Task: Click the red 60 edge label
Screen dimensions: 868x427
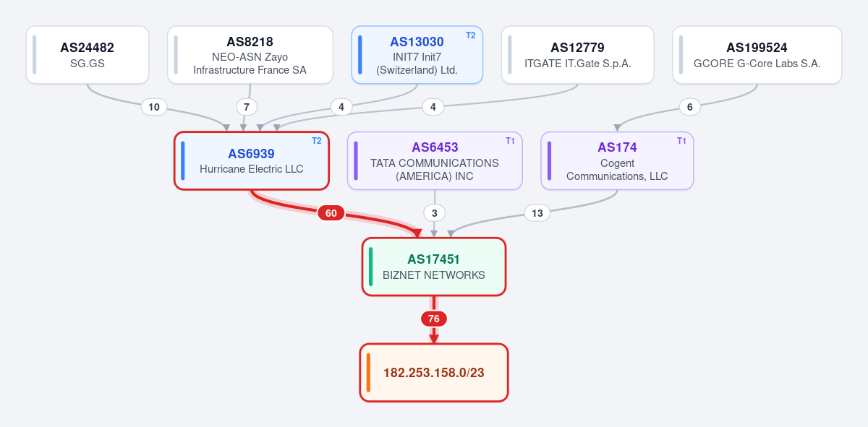Action: [331, 213]
